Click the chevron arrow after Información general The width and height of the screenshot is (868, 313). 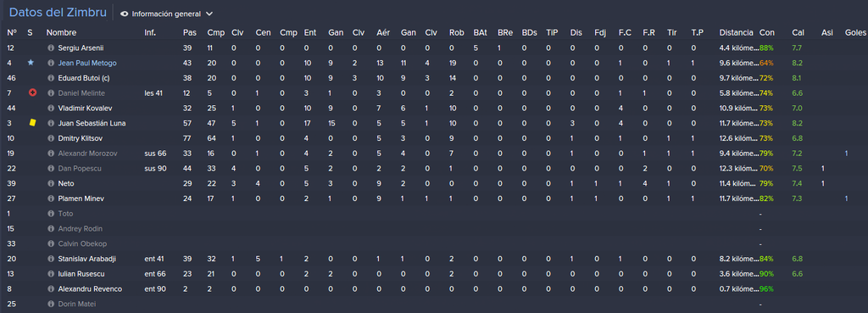(209, 14)
